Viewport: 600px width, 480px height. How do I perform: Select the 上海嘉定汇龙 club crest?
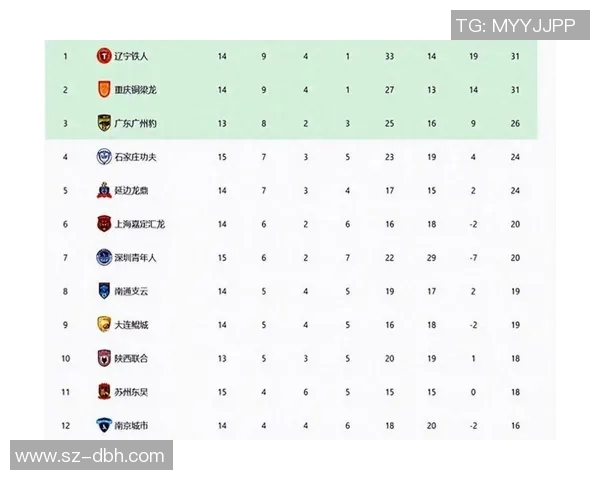(x=103, y=224)
